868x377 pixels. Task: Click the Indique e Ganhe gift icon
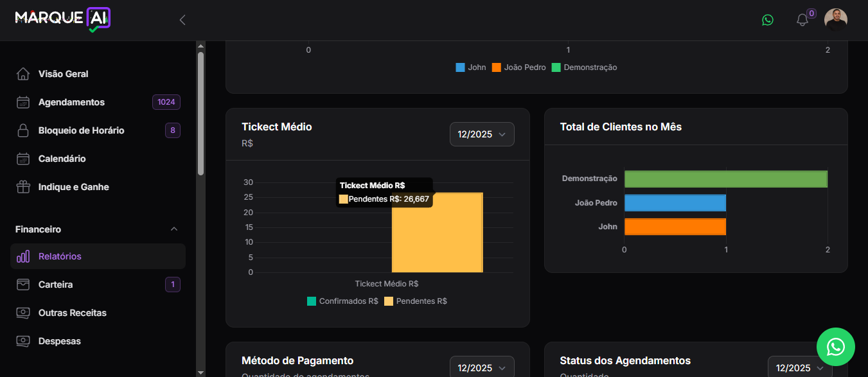click(x=23, y=187)
